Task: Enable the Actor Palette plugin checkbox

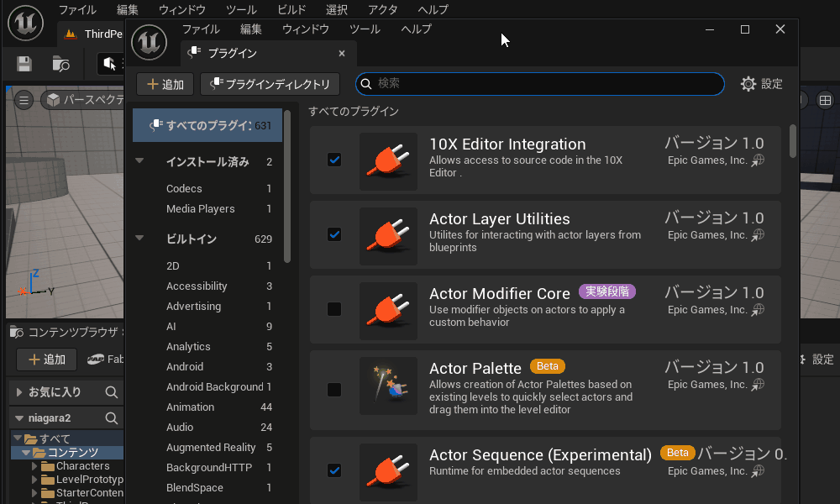Action: click(x=334, y=390)
